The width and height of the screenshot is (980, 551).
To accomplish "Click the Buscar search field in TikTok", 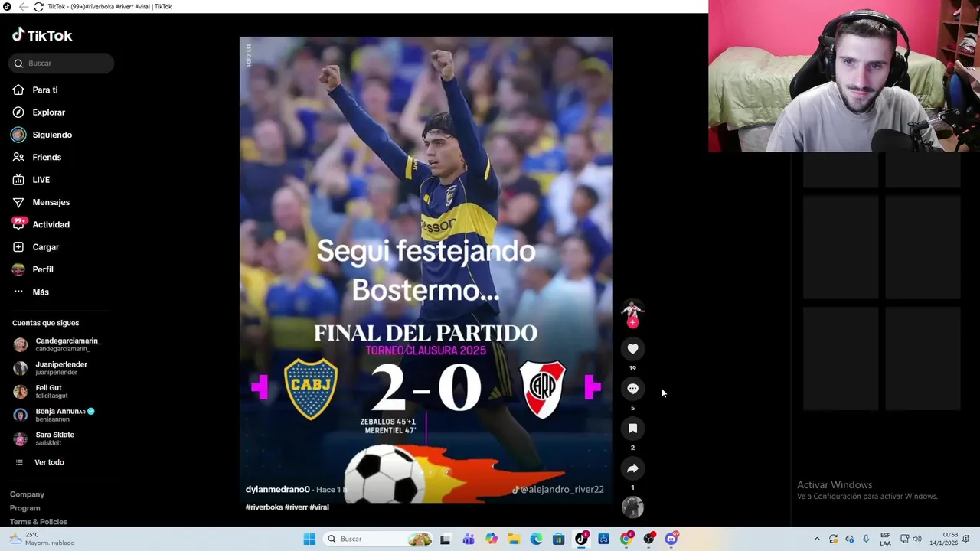I will click(61, 64).
